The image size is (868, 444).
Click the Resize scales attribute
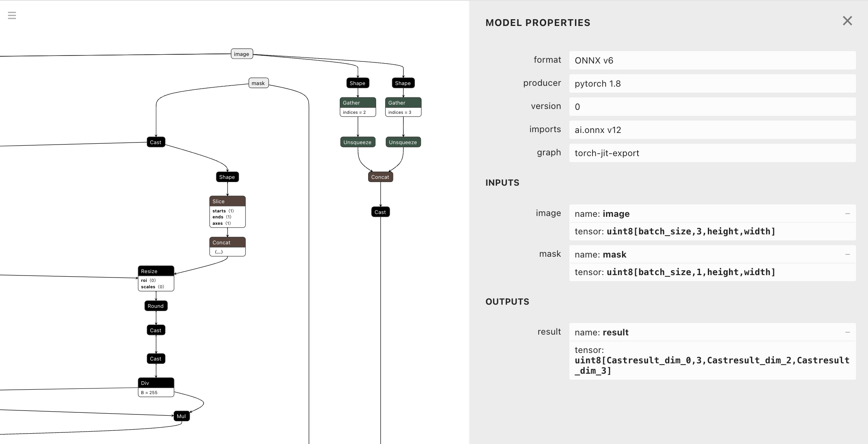pyautogui.click(x=153, y=287)
